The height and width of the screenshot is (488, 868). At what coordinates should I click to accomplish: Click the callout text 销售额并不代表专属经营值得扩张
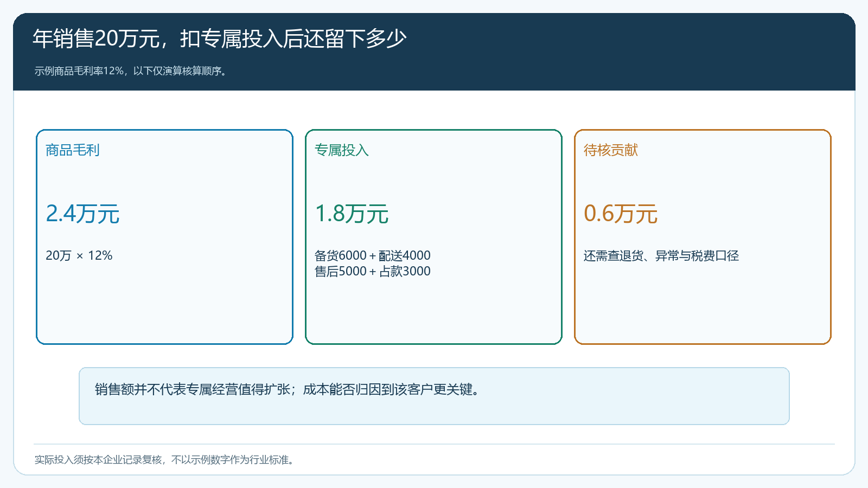(193, 389)
